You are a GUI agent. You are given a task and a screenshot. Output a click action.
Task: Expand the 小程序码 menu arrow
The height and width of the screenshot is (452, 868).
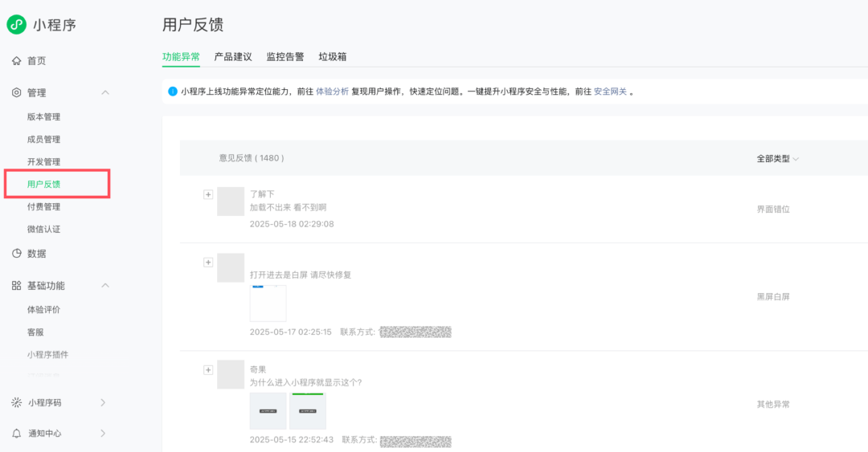pos(103,403)
